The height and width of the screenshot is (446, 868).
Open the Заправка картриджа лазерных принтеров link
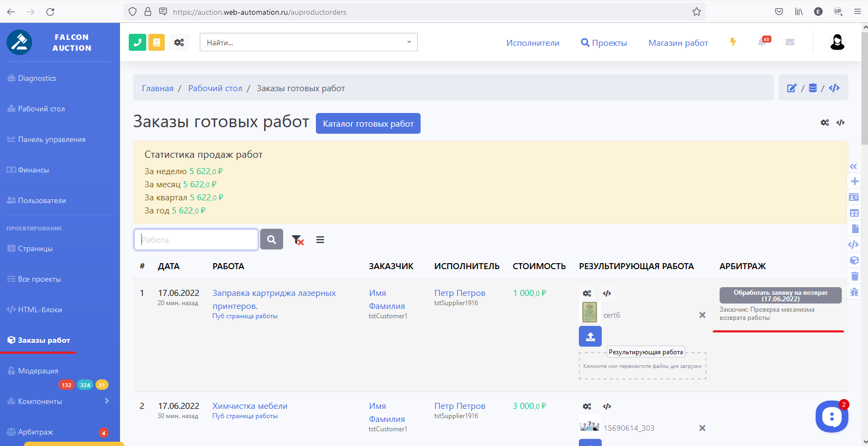[x=274, y=293]
